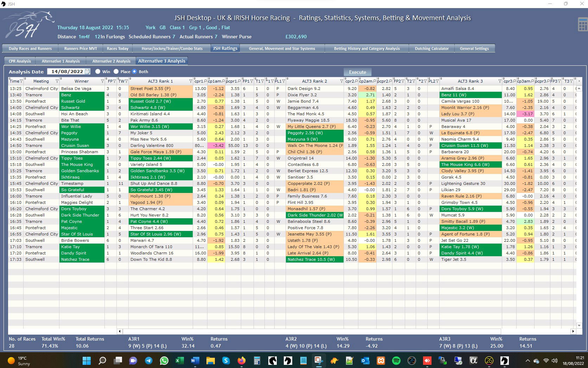Screen dimensions: 588x368
Task: Open Skype from the taskbar
Action: 226,361
